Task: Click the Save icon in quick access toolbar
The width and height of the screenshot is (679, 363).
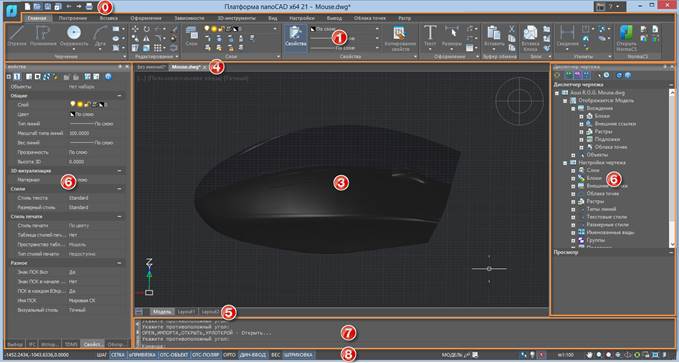Action: [x=48, y=6]
